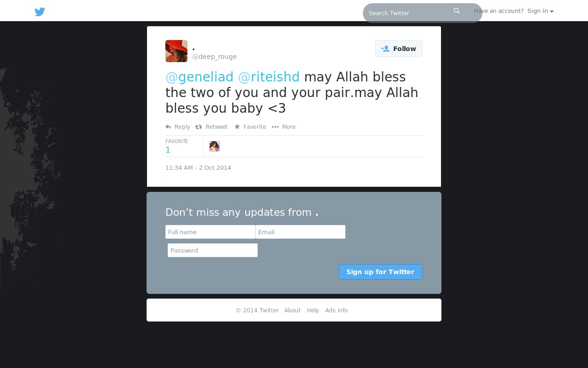Open the tweet timestamp 11:34 AM link
Screen dimensions: 588x368
[198, 168]
